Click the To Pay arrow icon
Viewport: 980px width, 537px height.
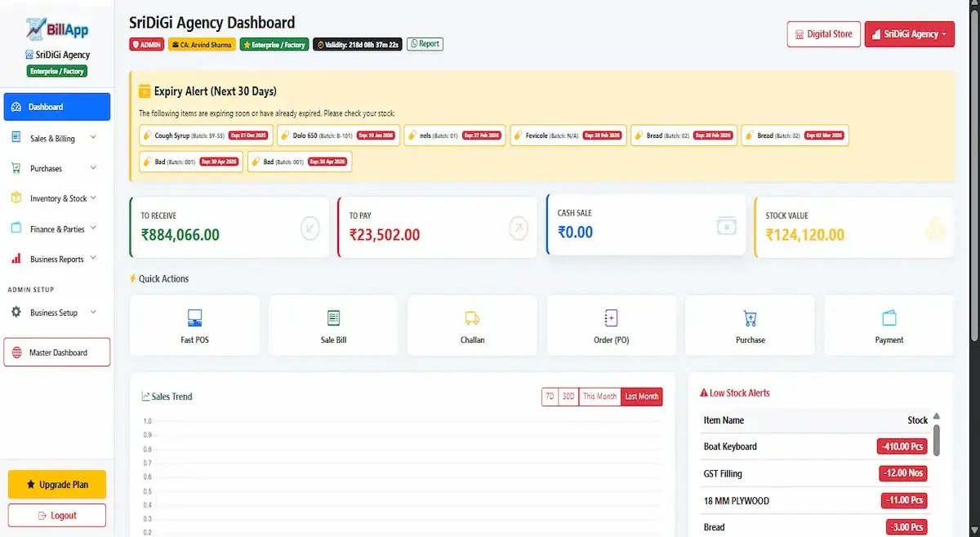coord(519,228)
